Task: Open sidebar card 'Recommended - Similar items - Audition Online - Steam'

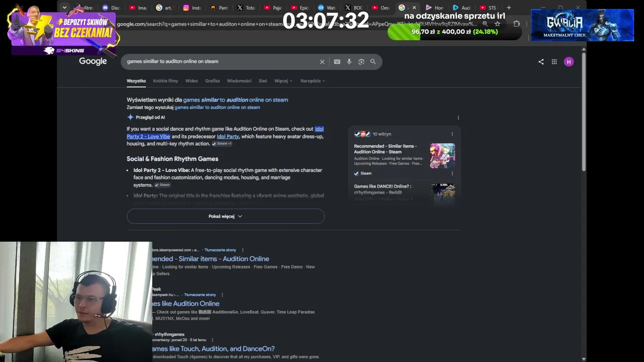Action: click(385, 149)
